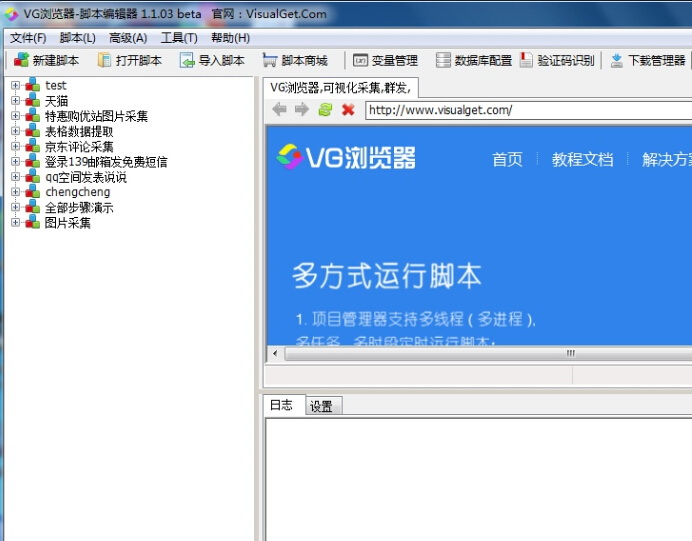Viewport: 692px width, 541px height.
Task: Select the VG浏览器,可视化采集,群发 browser tab
Action: tap(341, 88)
